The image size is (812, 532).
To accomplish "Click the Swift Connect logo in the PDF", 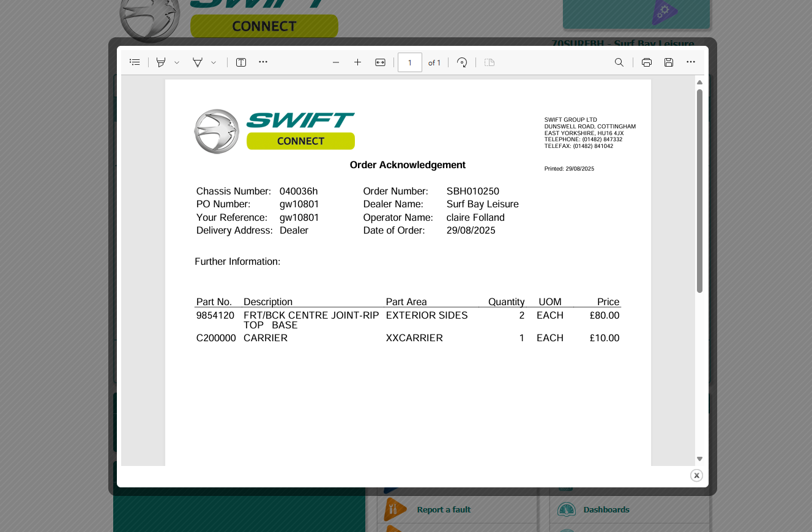I will pyautogui.click(x=275, y=131).
